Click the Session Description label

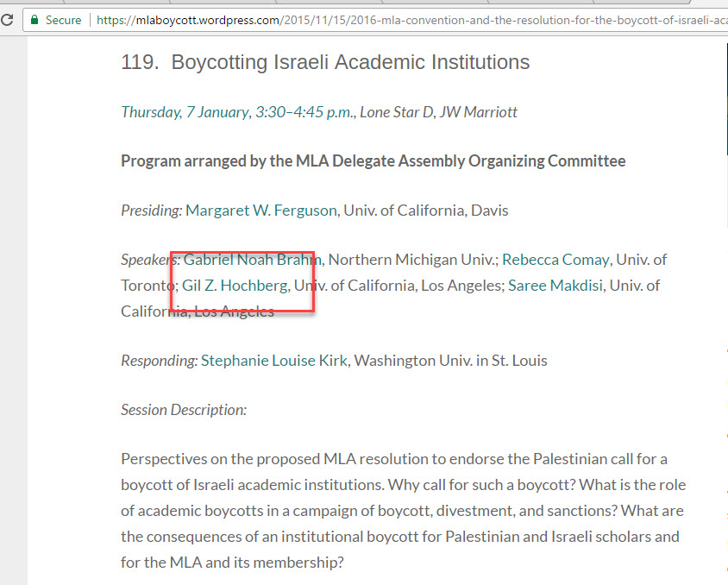click(x=183, y=410)
